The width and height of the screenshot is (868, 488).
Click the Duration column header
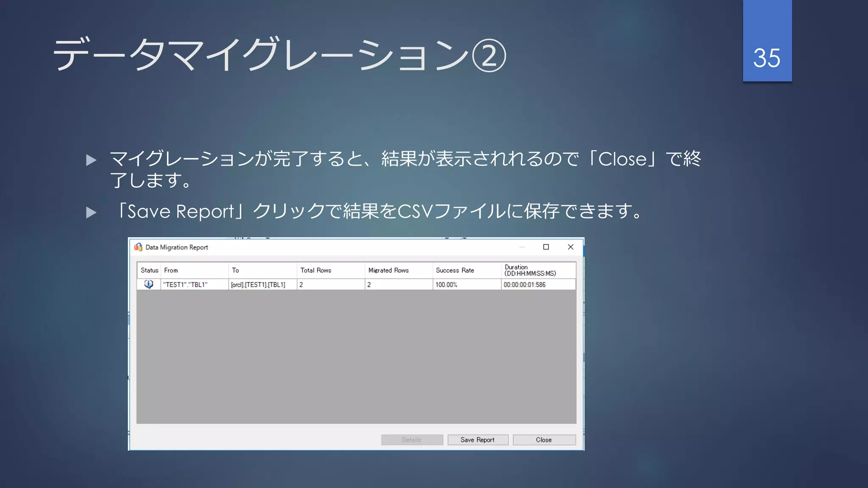click(x=539, y=270)
